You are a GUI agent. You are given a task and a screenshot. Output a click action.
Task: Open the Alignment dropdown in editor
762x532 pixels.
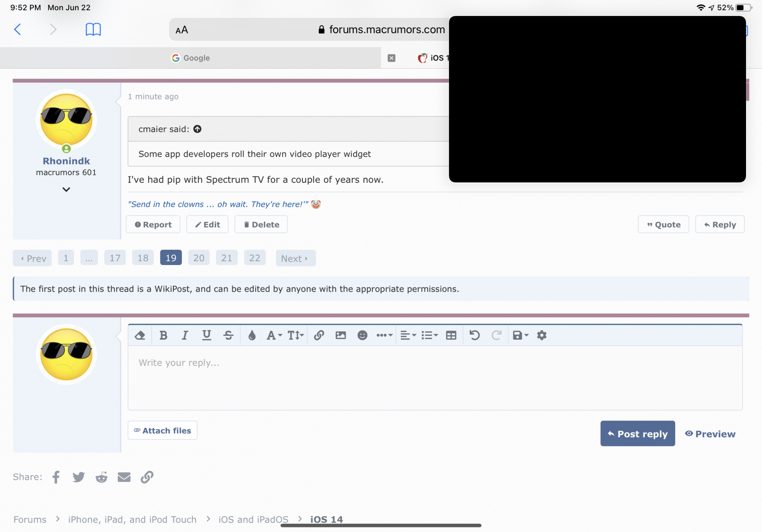pyautogui.click(x=408, y=335)
